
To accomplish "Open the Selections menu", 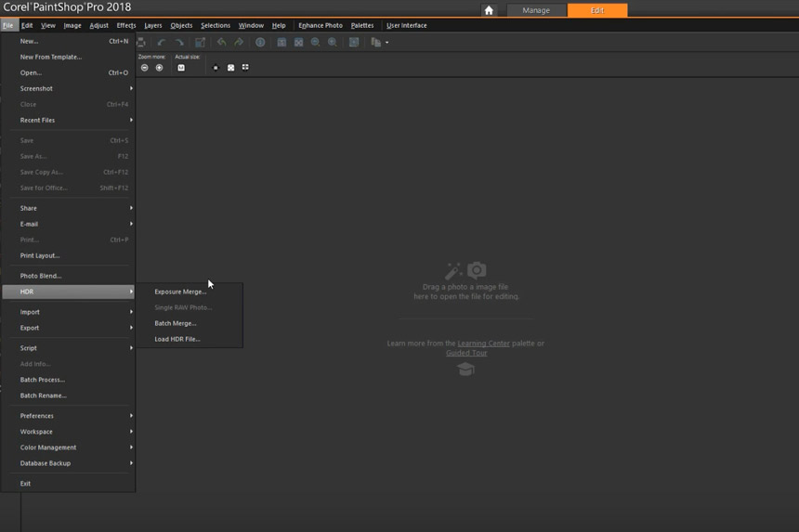I will click(x=216, y=25).
